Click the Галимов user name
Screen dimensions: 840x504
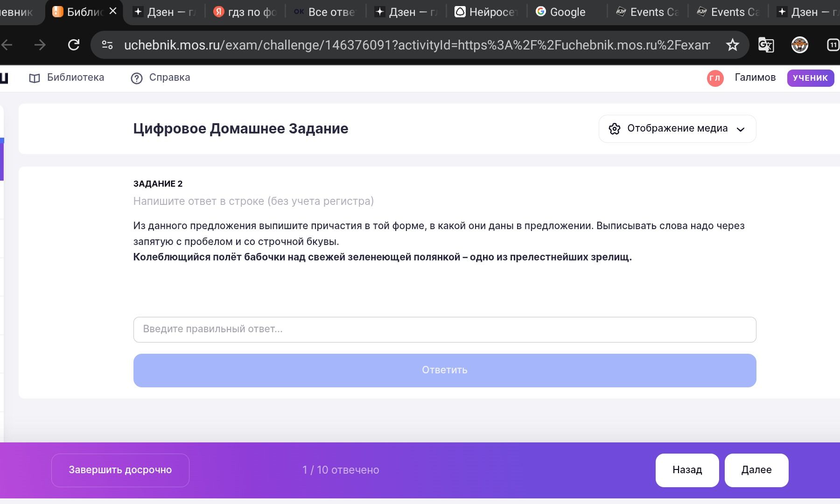[755, 77]
